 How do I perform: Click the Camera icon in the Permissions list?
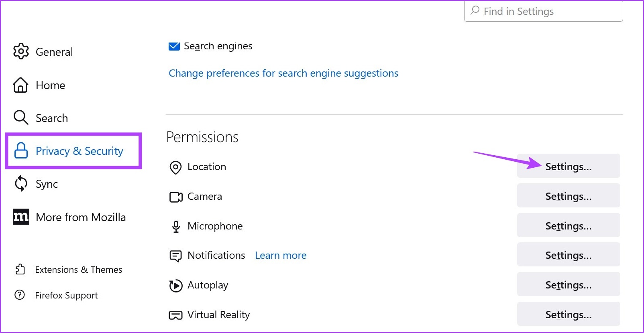[175, 197]
